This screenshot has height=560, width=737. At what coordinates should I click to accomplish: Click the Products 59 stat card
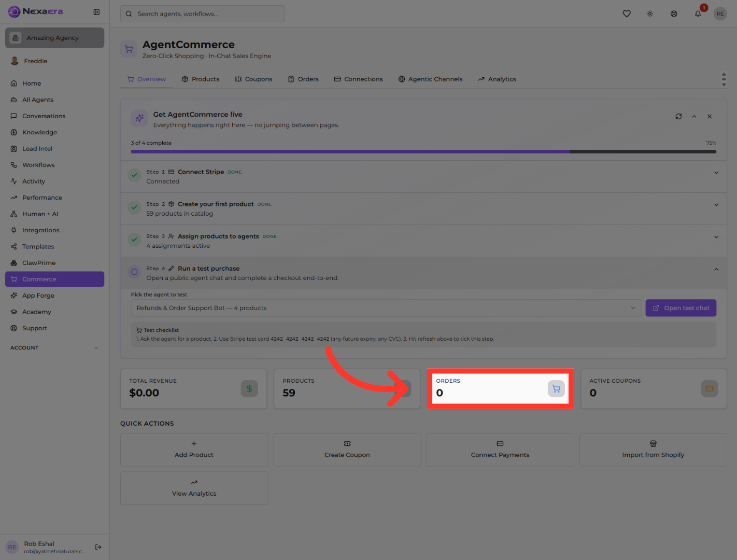(x=347, y=389)
